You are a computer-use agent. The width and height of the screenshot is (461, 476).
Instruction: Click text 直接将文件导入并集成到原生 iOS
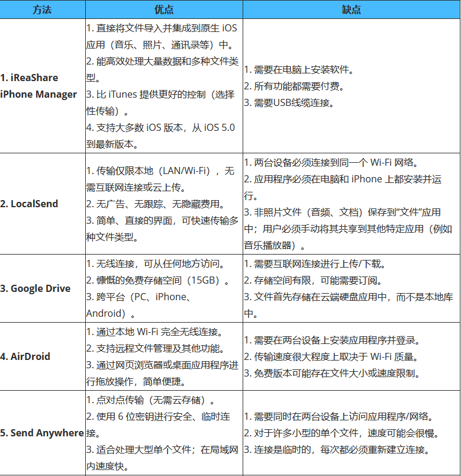point(167,28)
